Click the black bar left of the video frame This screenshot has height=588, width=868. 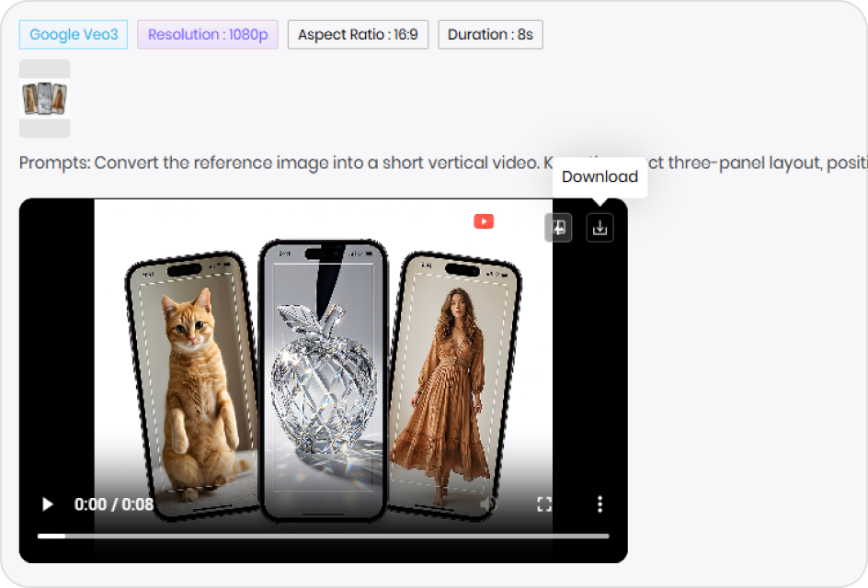57,367
